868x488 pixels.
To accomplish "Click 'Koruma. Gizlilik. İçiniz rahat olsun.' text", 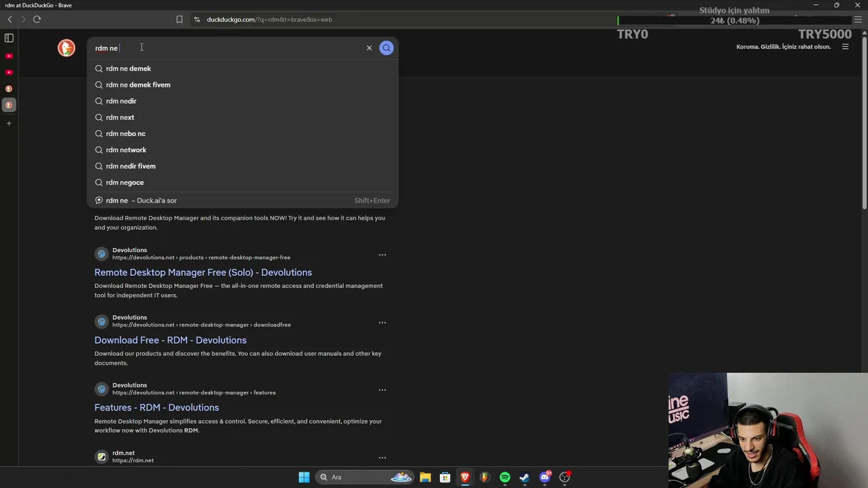I will [x=783, y=47].
